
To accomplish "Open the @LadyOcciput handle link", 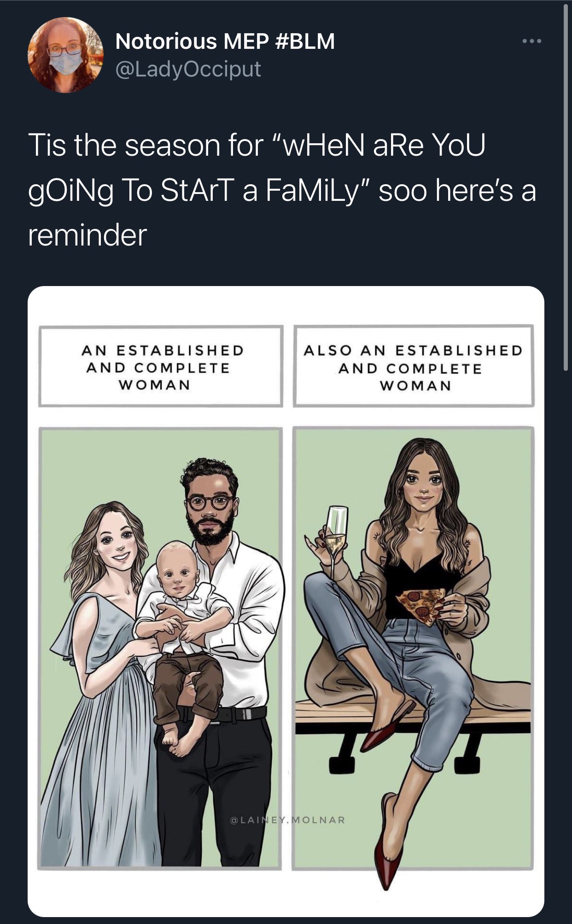I will click(188, 69).
